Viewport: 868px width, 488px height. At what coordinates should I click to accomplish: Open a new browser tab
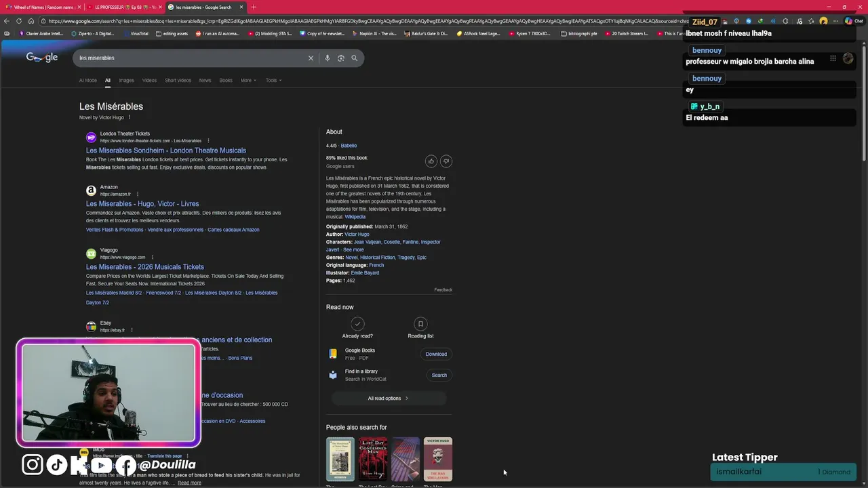(x=254, y=7)
